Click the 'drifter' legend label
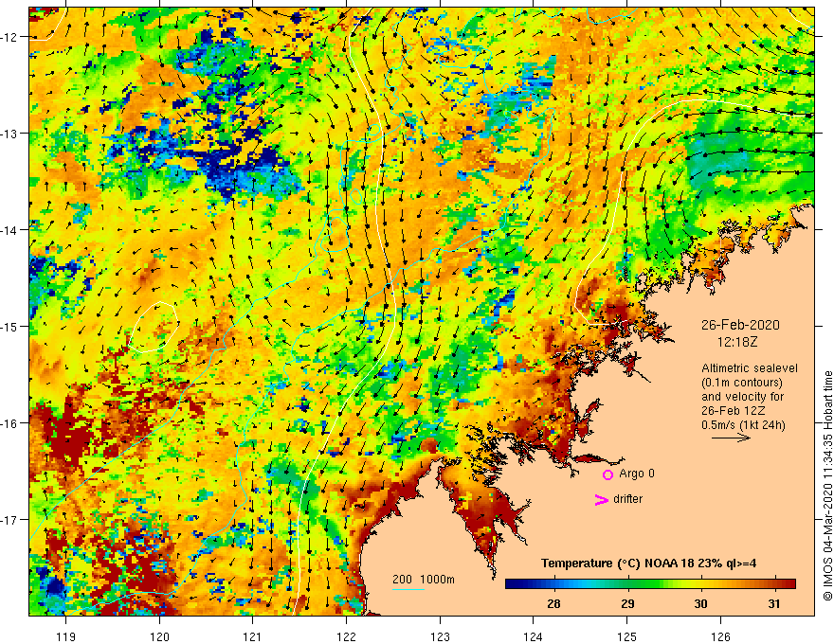This screenshot has height=644, width=834. (x=627, y=499)
